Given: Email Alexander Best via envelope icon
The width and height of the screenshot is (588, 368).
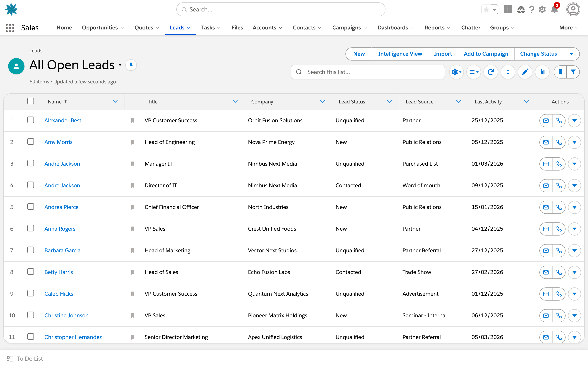Looking at the screenshot, I should click(546, 120).
